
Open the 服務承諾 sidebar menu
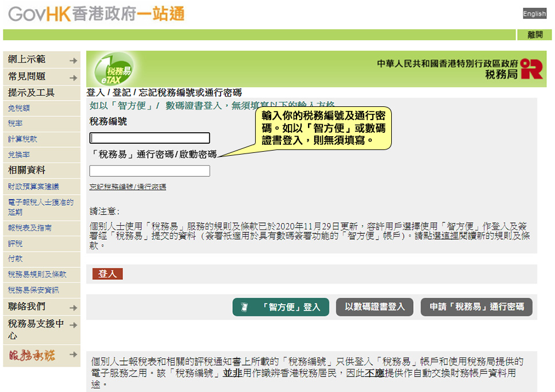[x=42, y=356]
